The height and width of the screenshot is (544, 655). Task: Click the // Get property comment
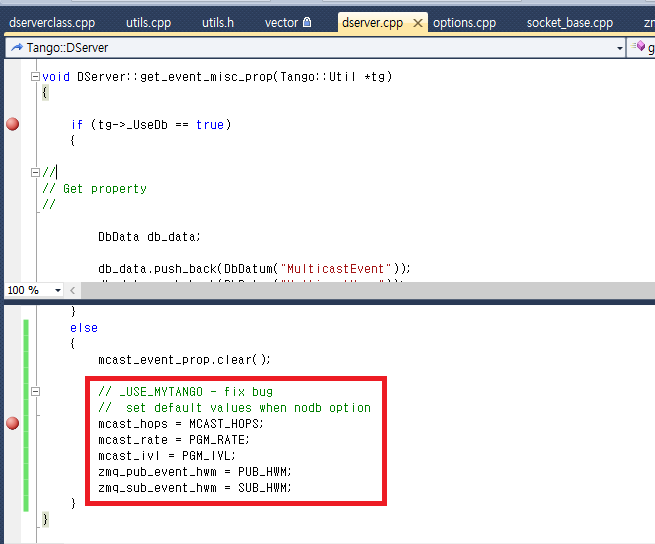coord(94,189)
